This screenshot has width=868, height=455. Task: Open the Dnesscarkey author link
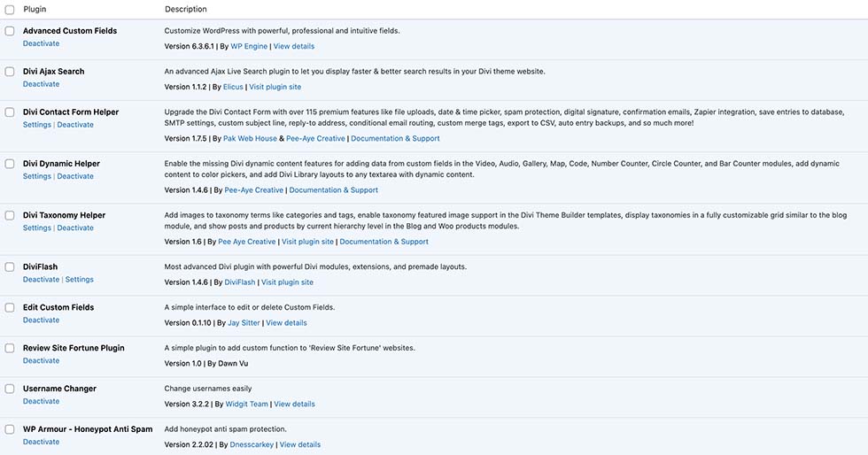tap(252, 444)
